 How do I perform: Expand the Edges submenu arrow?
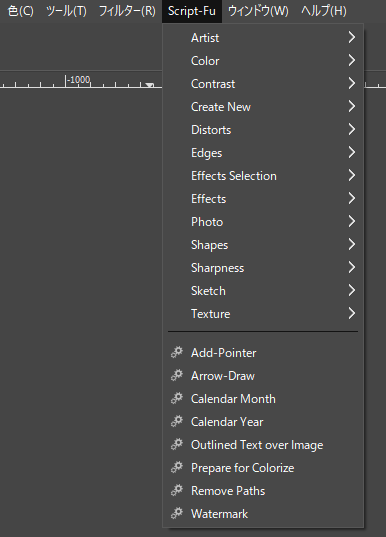click(352, 152)
